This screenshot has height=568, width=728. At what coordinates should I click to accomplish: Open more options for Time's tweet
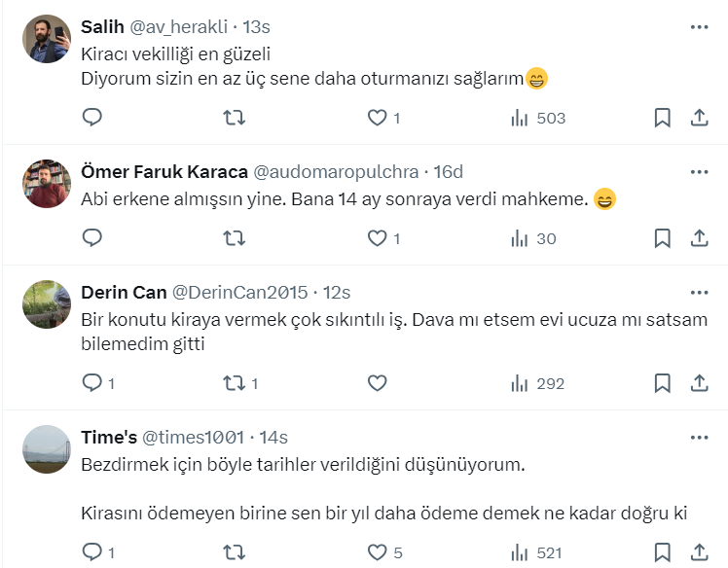point(699,438)
